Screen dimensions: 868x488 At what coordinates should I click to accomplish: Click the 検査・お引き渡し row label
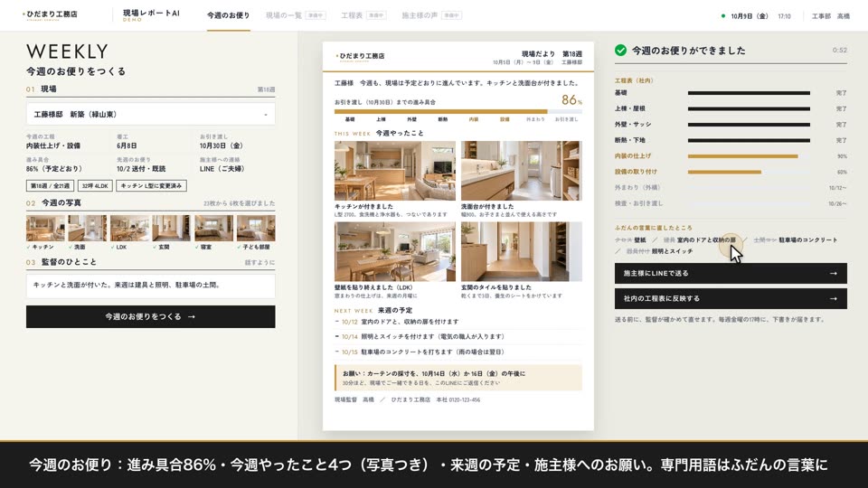pos(638,203)
